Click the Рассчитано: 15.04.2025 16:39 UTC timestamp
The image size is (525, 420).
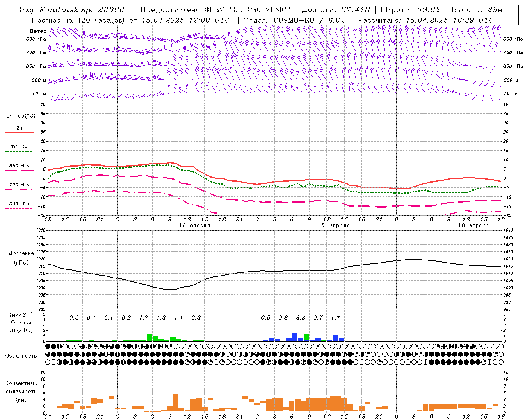pos(426,20)
